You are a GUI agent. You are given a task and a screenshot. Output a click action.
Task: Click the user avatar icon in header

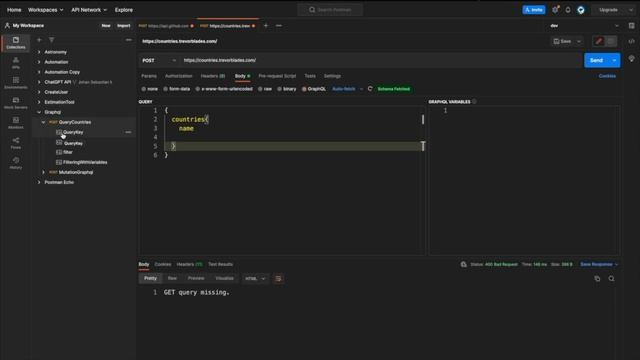pos(581,10)
